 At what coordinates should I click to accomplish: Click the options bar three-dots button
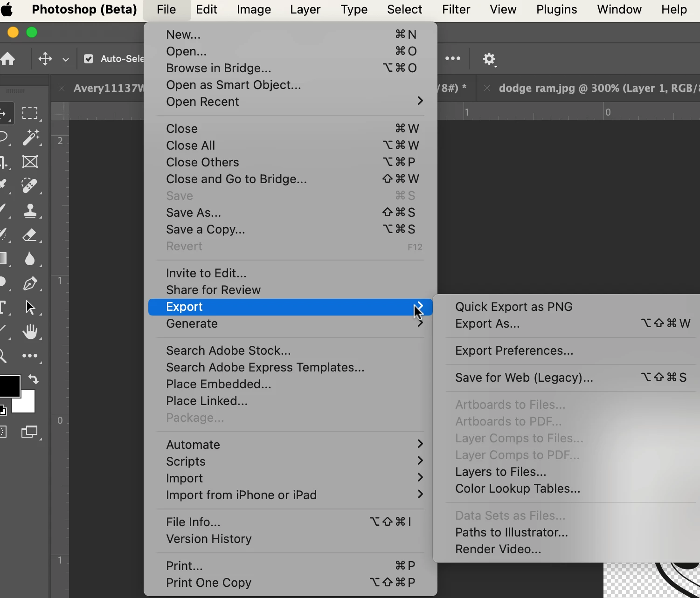coord(453,58)
